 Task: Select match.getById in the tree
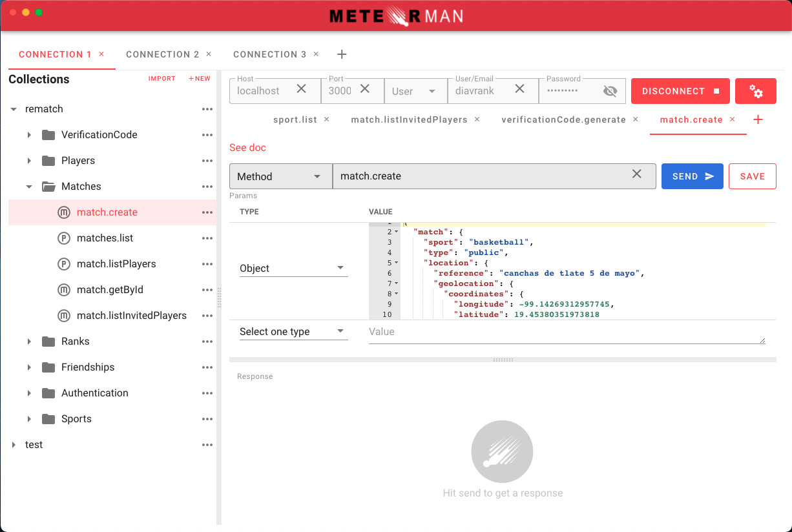[x=110, y=290]
